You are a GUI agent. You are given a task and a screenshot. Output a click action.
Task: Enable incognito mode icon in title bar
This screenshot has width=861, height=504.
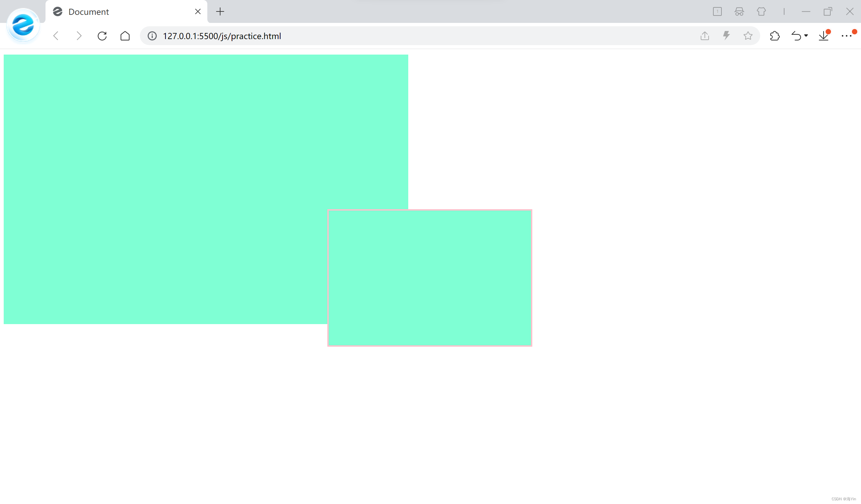739,11
